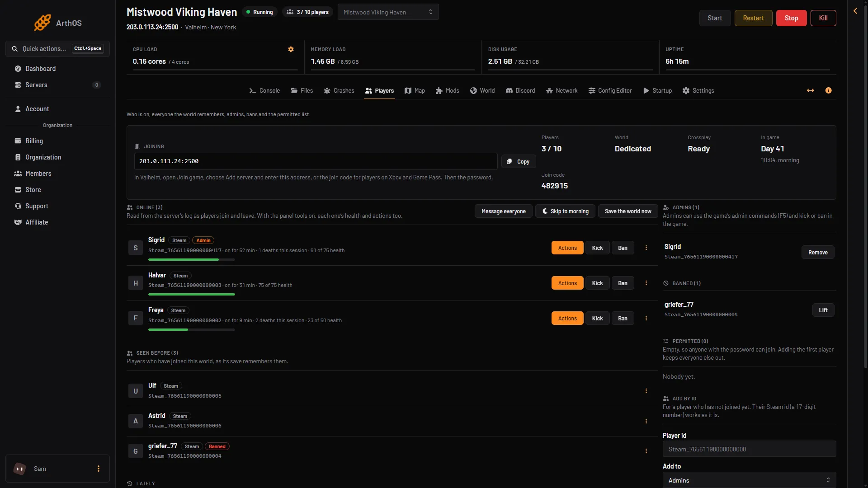
Task: Ban the player Freya
Action: pyautogui.click(x=623, y=319)
